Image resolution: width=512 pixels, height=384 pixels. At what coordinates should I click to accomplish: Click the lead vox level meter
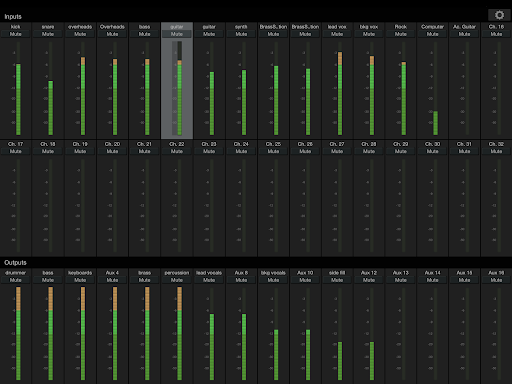340,88
